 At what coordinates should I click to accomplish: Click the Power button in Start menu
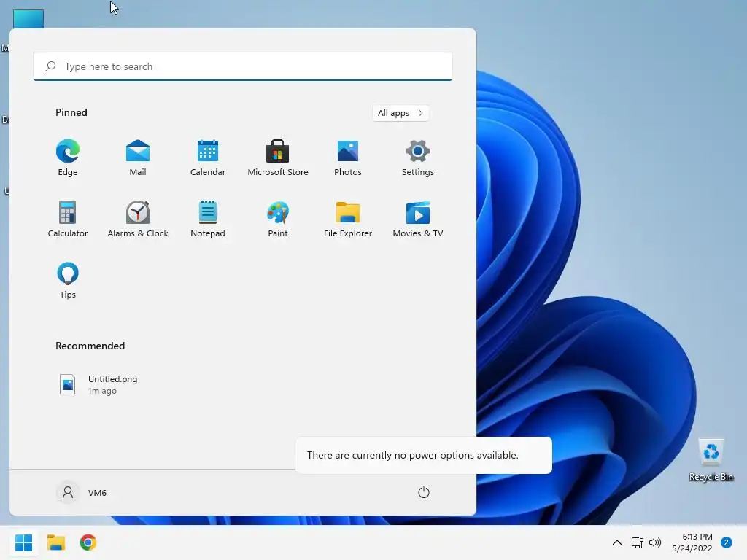click(424, 492)
